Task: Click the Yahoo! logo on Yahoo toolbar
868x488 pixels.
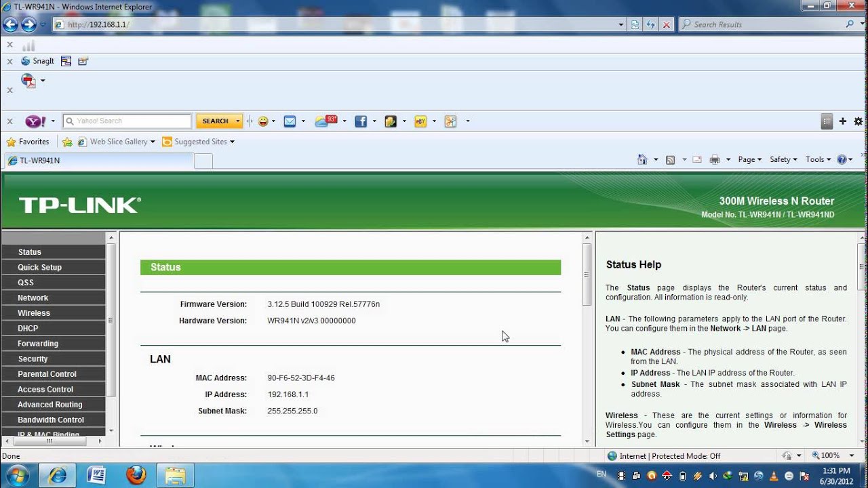Action: point(35,121)
